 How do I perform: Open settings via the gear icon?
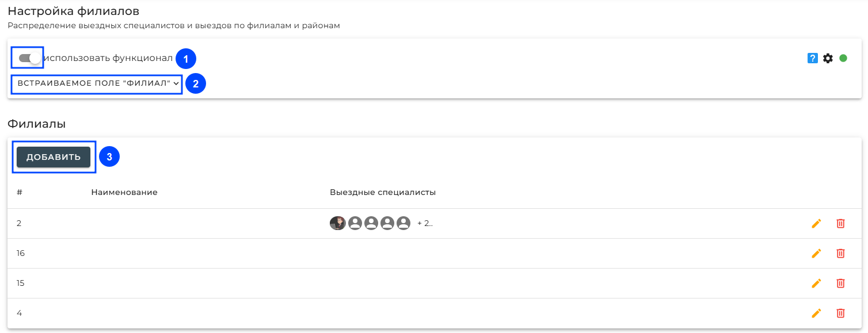pyautogui.click(x=828, y=58)
